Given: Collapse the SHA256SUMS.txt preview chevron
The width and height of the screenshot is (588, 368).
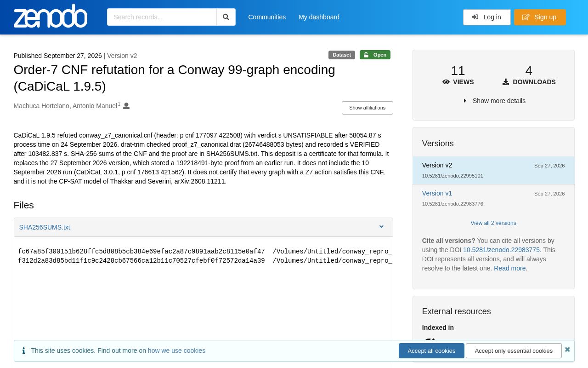Looking at the screenshot, I should (x=381, y=227).
